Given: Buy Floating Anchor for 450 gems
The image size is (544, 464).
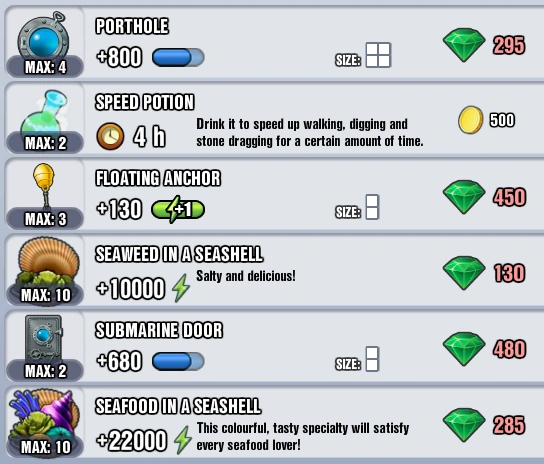Looking at the screenshot, I should click(485, 197).
